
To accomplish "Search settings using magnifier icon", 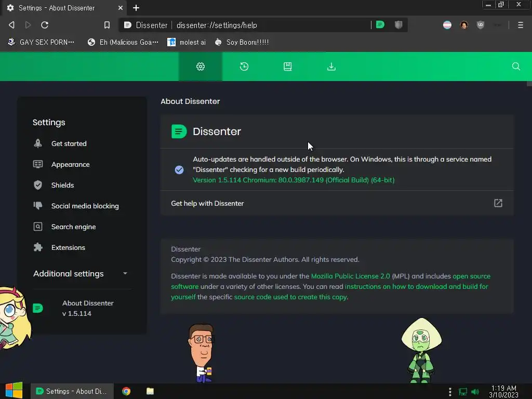I will coord(516,66).
